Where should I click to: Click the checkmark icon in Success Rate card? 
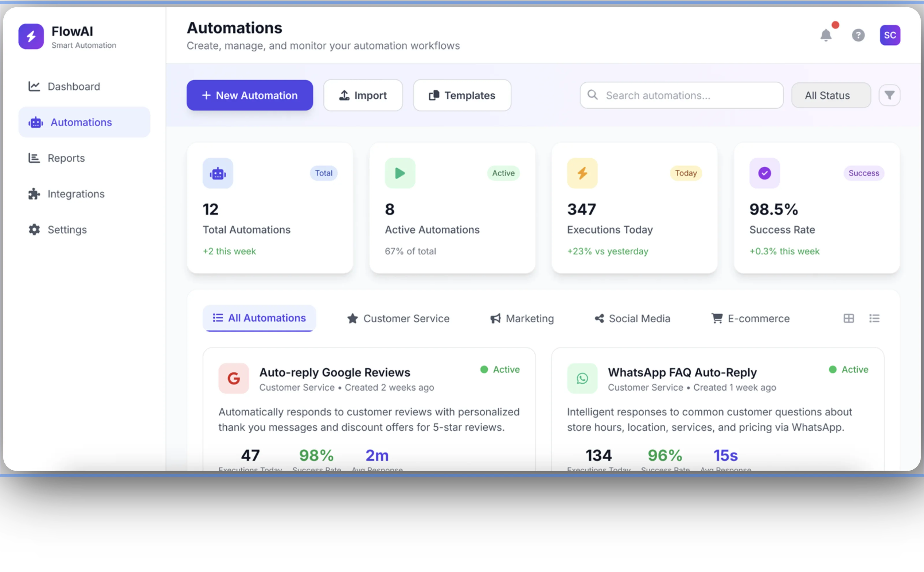(764, 173)
